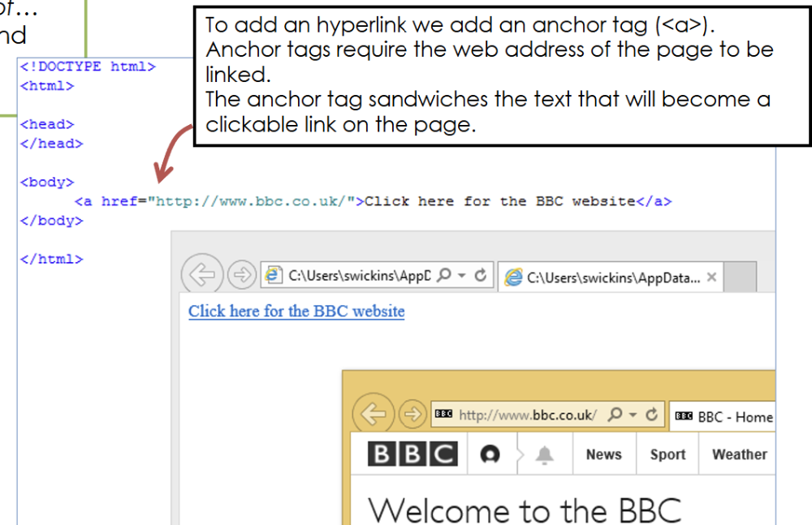Expand the BBC address bar dropdown arrow
The image size is (812, 525).
633,415
